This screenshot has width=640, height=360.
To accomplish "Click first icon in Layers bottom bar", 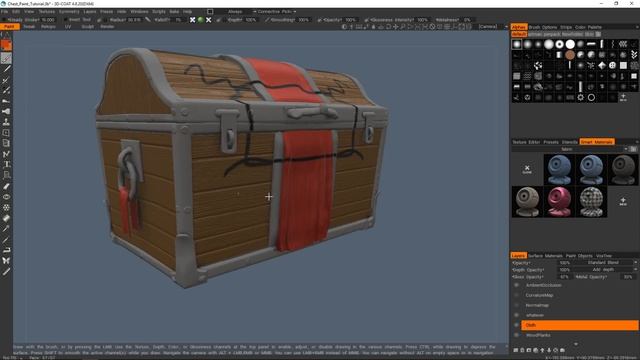I will (x=516, y=350).
